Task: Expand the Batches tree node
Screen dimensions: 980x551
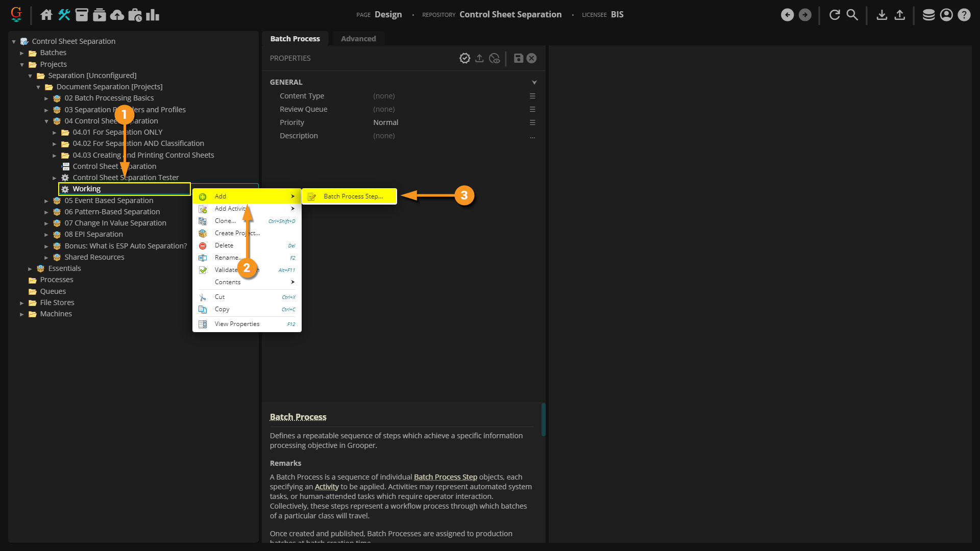Action: pyautogui.click(x=22, y=53)
